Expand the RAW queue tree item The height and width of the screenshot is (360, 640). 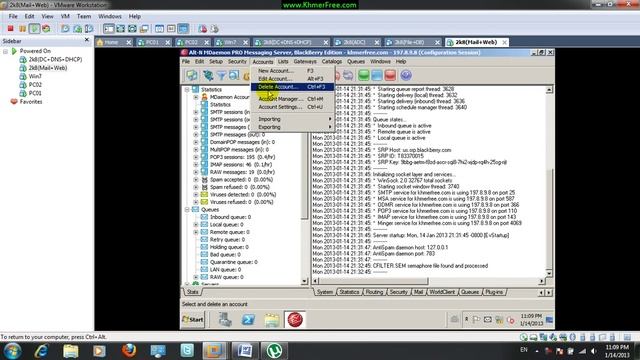pos(196,277)
